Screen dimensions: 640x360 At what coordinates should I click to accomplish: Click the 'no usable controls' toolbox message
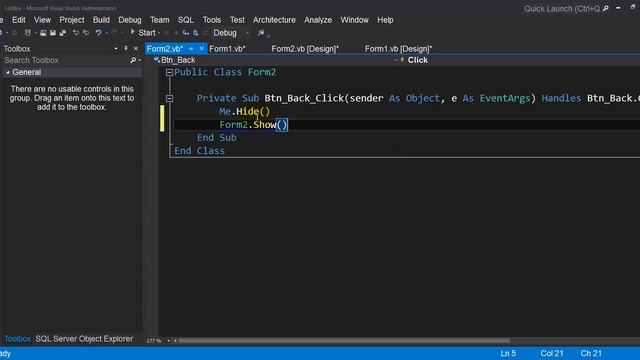[72, 98]
